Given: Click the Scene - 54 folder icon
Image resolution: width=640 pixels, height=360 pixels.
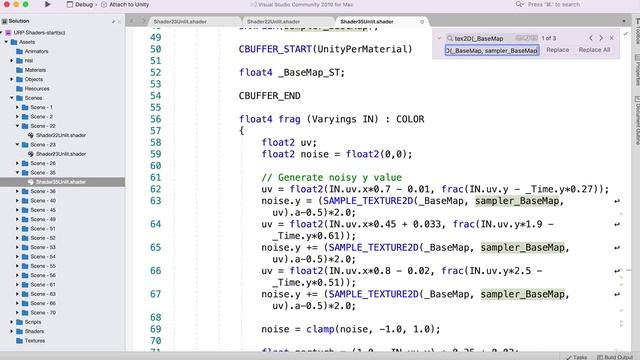Looking at the screenshot, I should coord(25,257).
